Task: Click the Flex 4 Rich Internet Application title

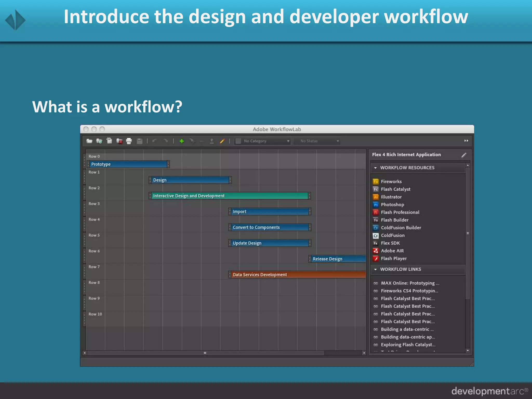Action: [406, 155]
